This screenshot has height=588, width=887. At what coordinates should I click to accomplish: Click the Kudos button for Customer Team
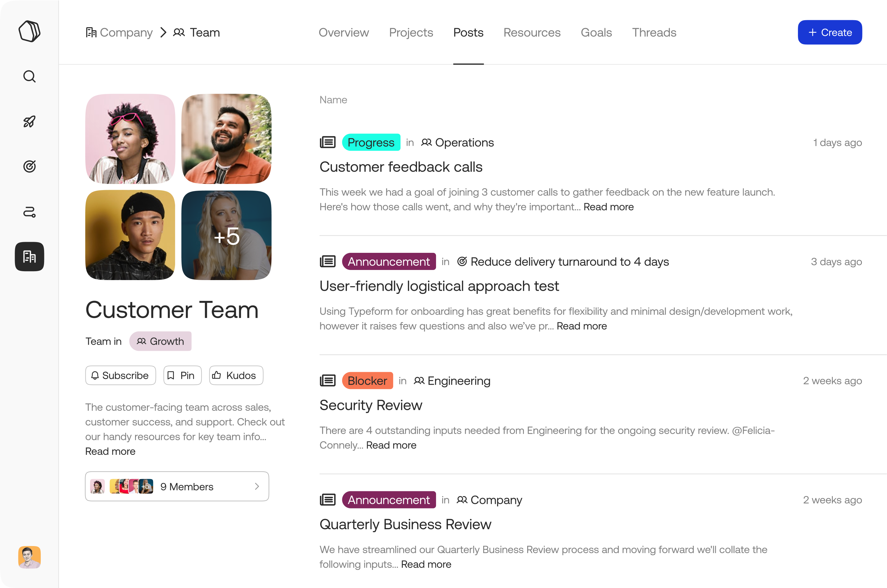235,375
